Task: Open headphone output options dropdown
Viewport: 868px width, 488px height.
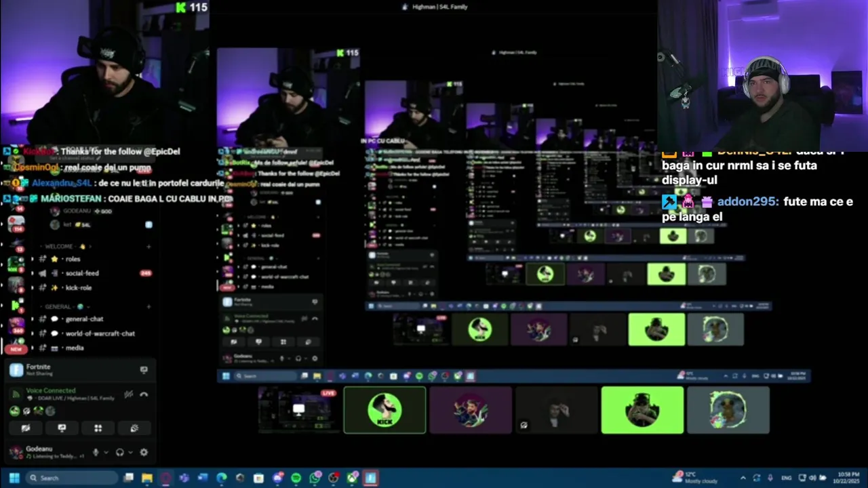Action: pos(130,452)
